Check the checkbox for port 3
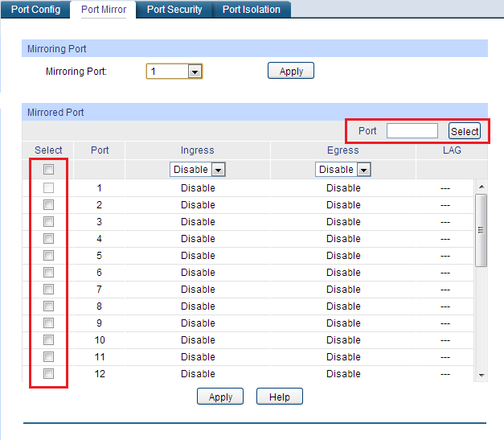Screen dimensions: 504x440 pos(48,221)
